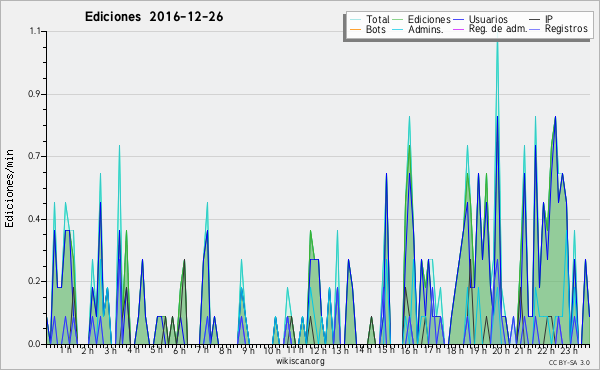Click the Reg. de adm. legend label
The image size is (600, 370).
498,29
